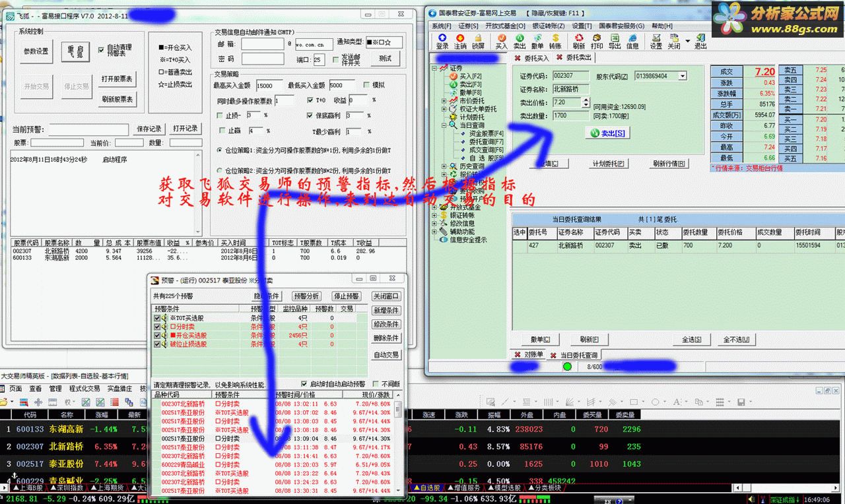
Task: Toggle the 不间断 checkbox in alert window
Action: coord(377,384)
